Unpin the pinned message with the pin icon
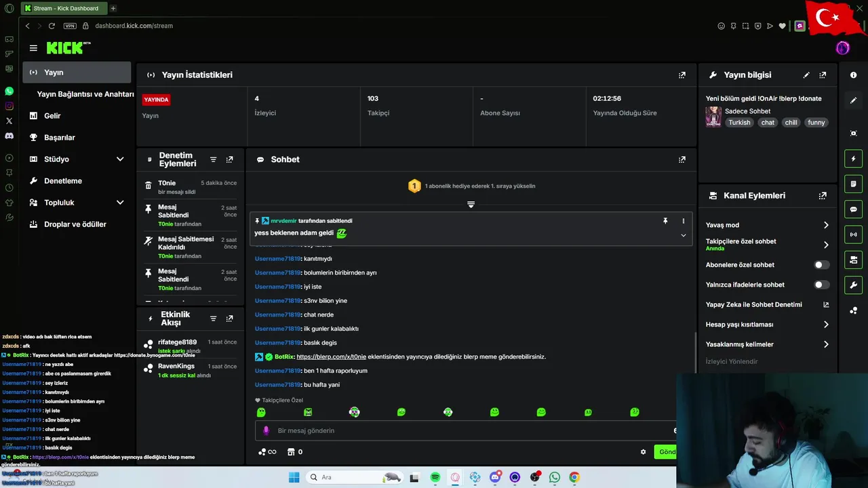This screenshot has height=488, width=868. [x=665, y=221]
